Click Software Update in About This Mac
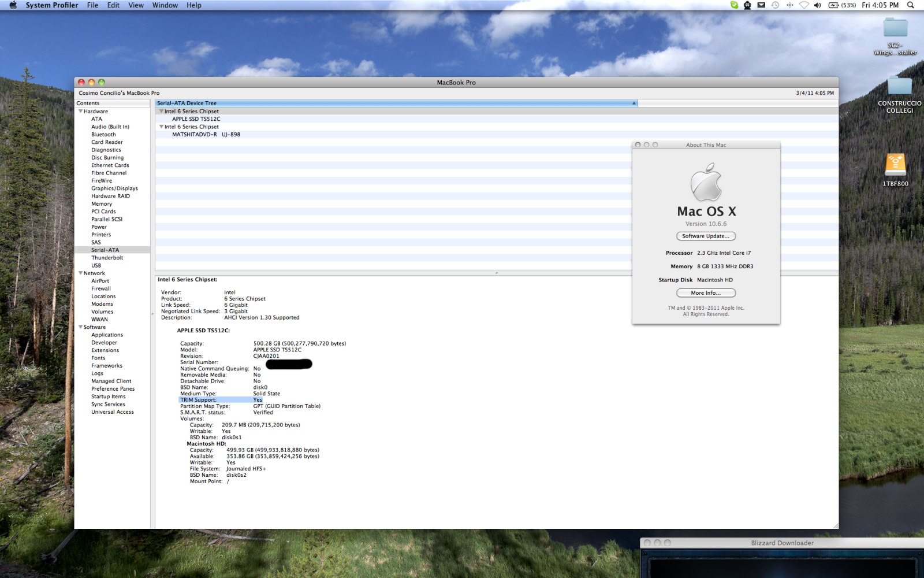The image size is (924, 578). tap(706, 236)
